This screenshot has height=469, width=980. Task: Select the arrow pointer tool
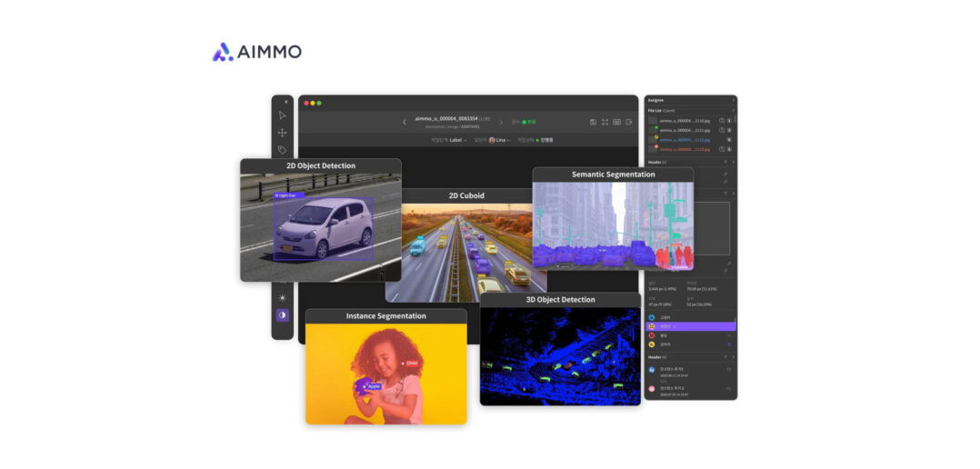pos(282,115)
